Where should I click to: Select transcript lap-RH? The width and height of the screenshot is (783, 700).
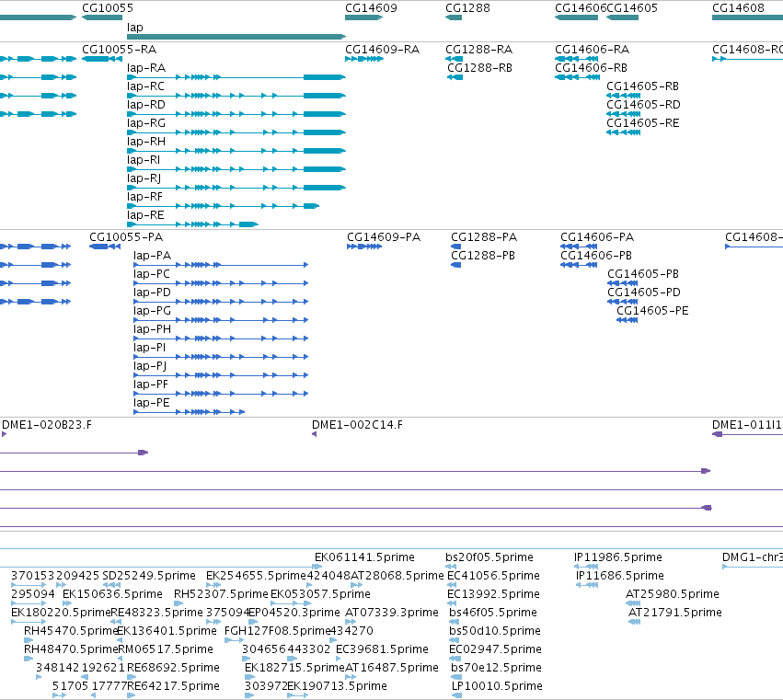point(236,151)
